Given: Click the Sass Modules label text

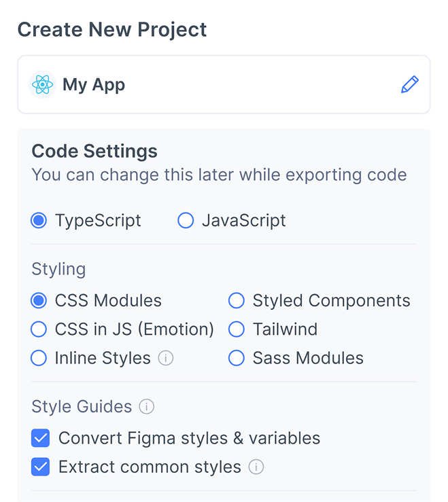Looking at the screenshot, I should click(308, 358).
